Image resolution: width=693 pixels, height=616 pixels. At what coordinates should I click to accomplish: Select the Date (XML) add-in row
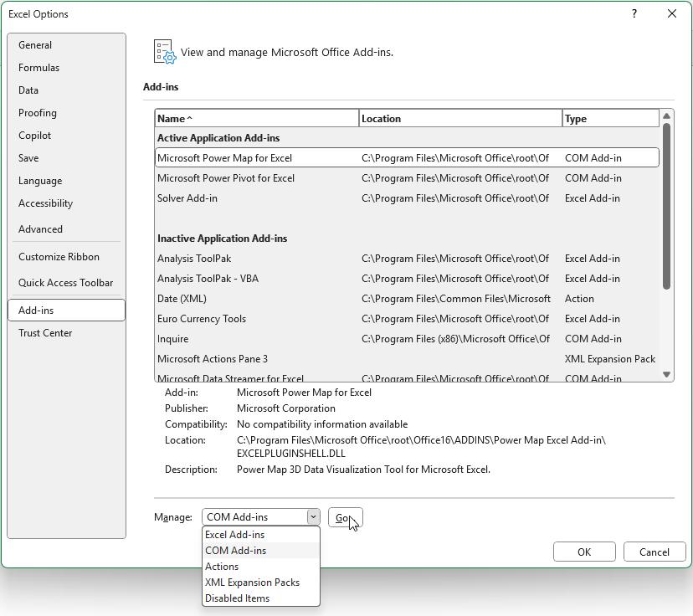tap(407, 299)
